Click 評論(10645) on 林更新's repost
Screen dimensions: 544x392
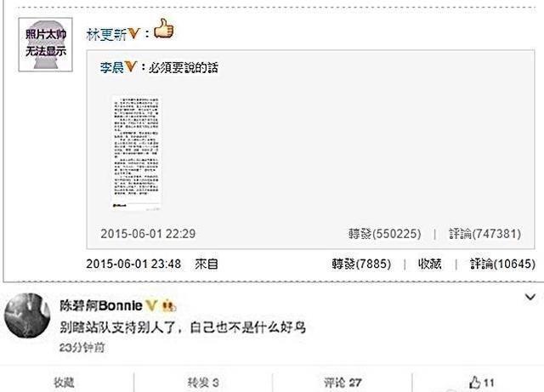[502, 264]
